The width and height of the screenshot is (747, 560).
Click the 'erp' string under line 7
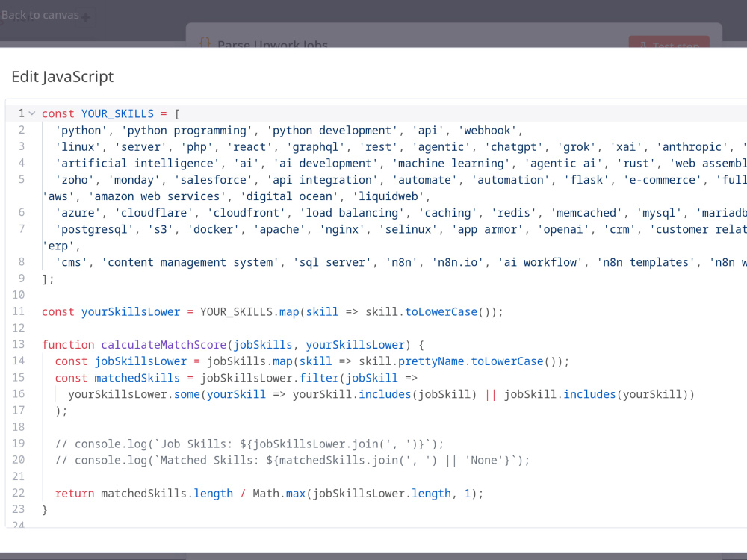tap(58, 246)
